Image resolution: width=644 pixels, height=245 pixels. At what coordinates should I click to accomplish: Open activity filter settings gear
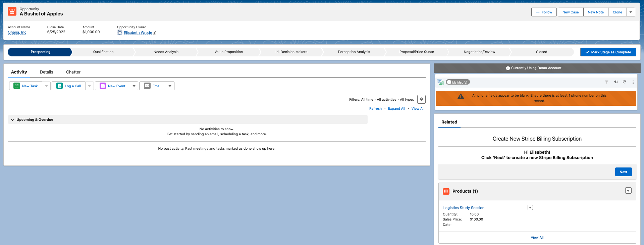pyautogui.click(x=422, y=99)
